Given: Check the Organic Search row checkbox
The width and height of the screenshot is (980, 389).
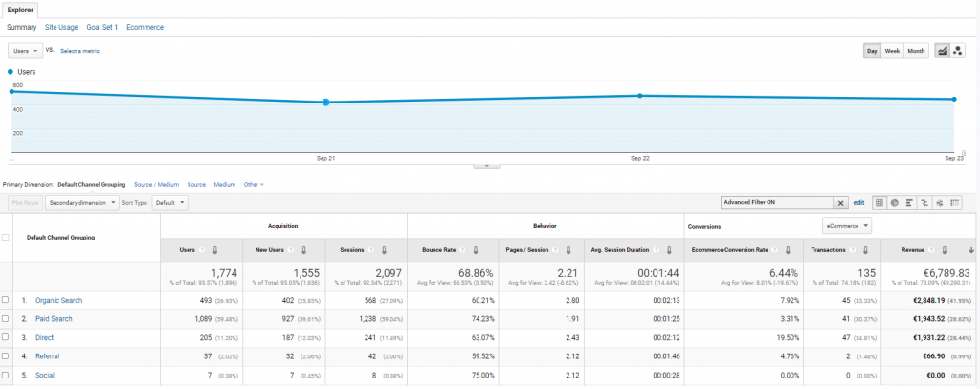Looking at the screenshot, I should [6, 300].
